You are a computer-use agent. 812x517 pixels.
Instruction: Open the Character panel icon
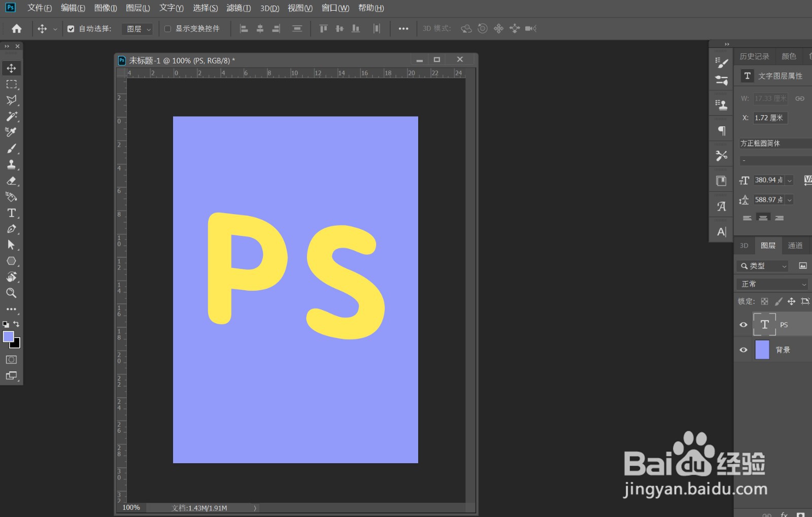[721, 232]
